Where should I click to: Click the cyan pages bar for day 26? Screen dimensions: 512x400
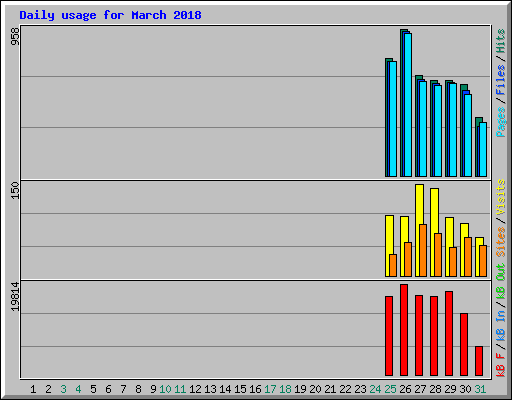point(408,105)
